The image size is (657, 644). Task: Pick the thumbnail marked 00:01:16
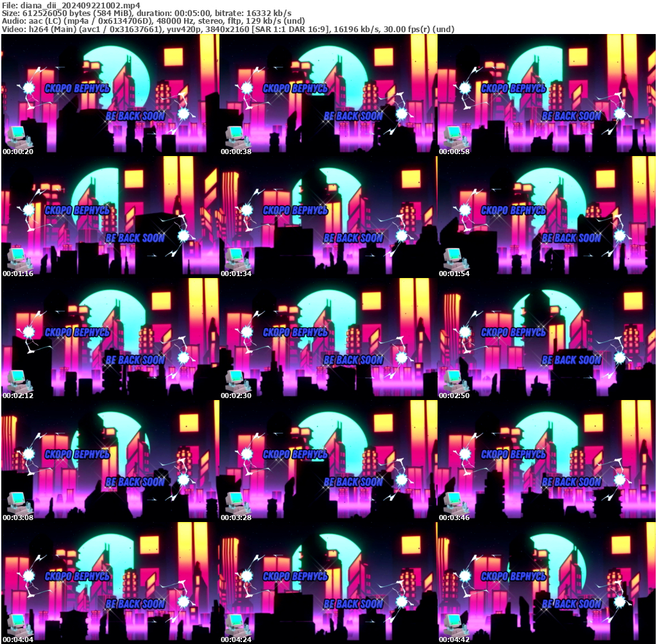[x=110, y=216]
